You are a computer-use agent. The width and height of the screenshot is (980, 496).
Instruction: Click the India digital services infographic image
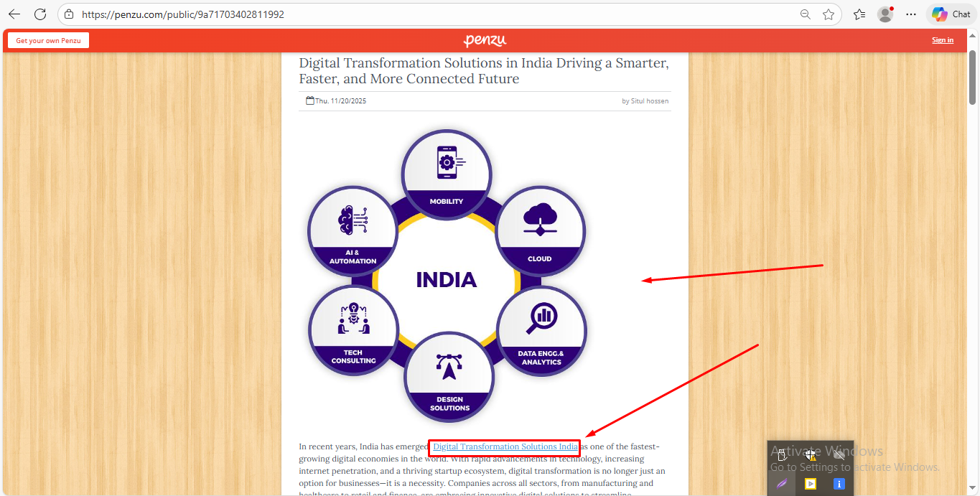(x=447, y=276)
